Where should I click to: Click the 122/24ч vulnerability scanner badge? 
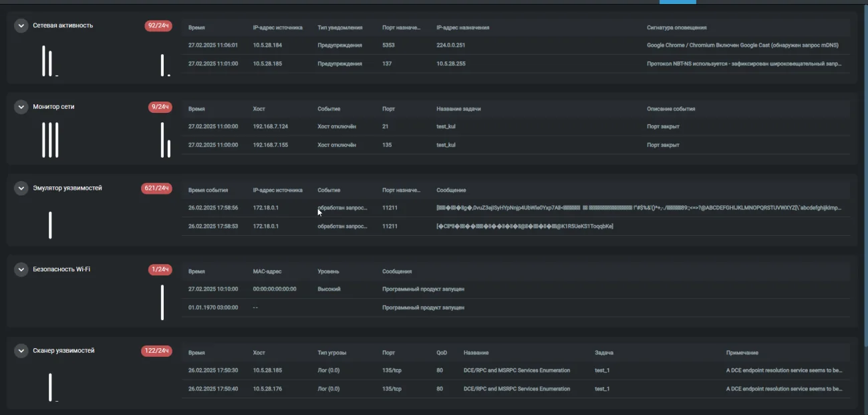(156, 351)
